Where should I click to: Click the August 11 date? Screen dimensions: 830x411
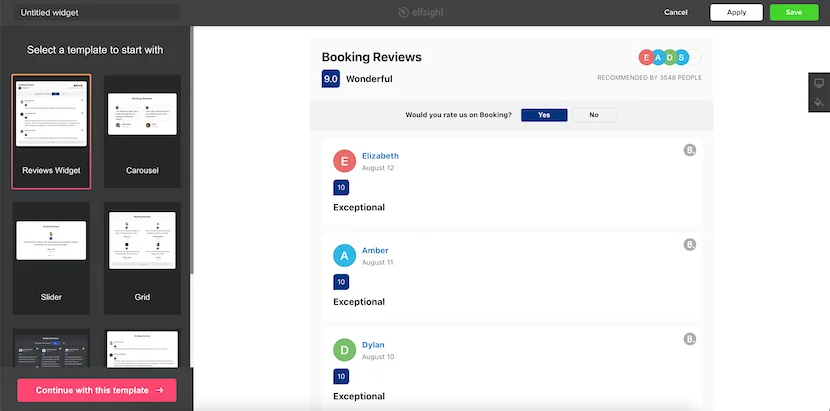(x=377, y=262)
